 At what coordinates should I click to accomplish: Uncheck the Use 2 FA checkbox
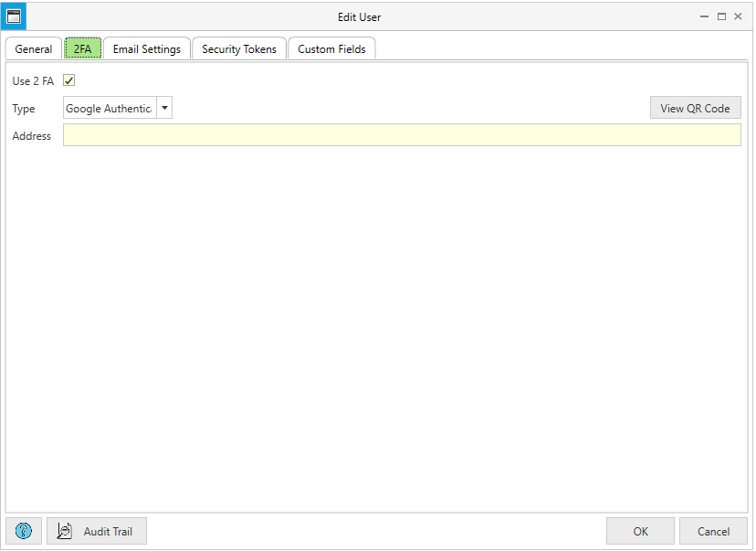[x=69, y=80]
